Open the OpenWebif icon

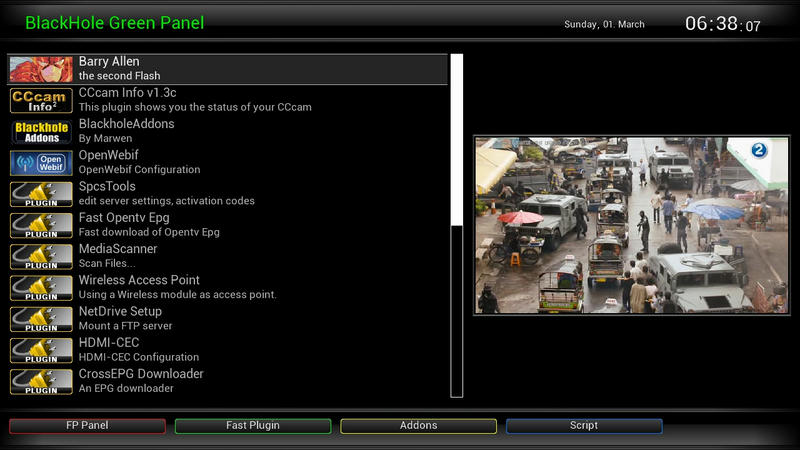(x=41, y=163)
